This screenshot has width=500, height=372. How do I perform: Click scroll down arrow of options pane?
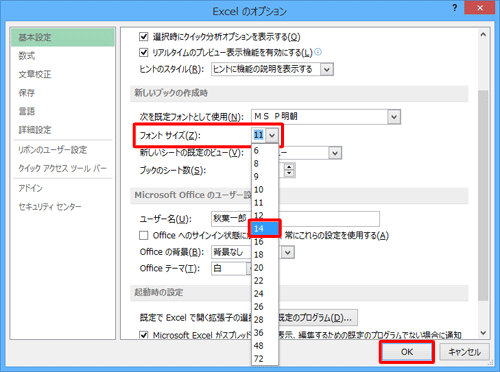pos(483,333)
